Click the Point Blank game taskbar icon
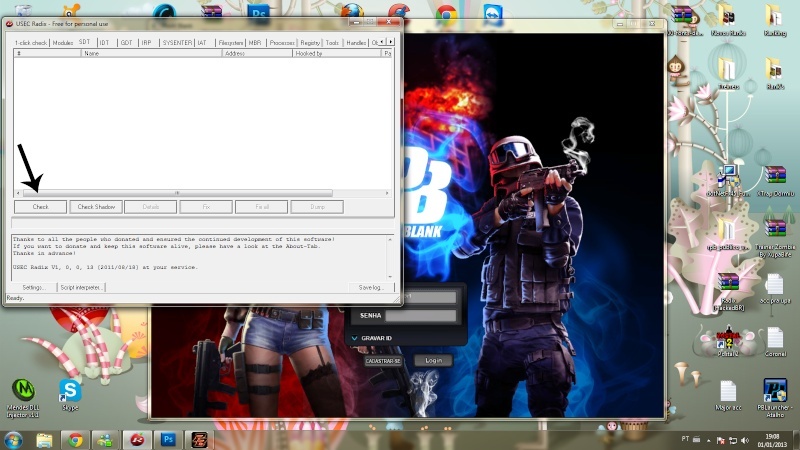 [199, 440]
